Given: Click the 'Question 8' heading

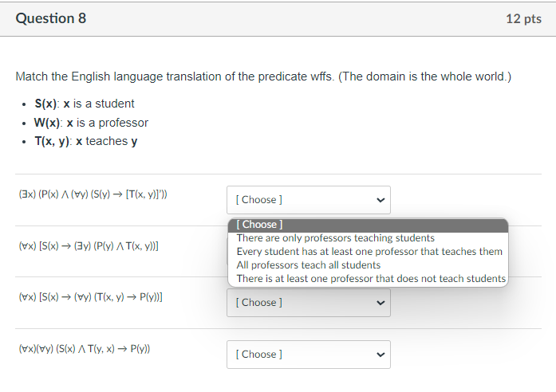Looking at the screenshot, I should [51, 18].
